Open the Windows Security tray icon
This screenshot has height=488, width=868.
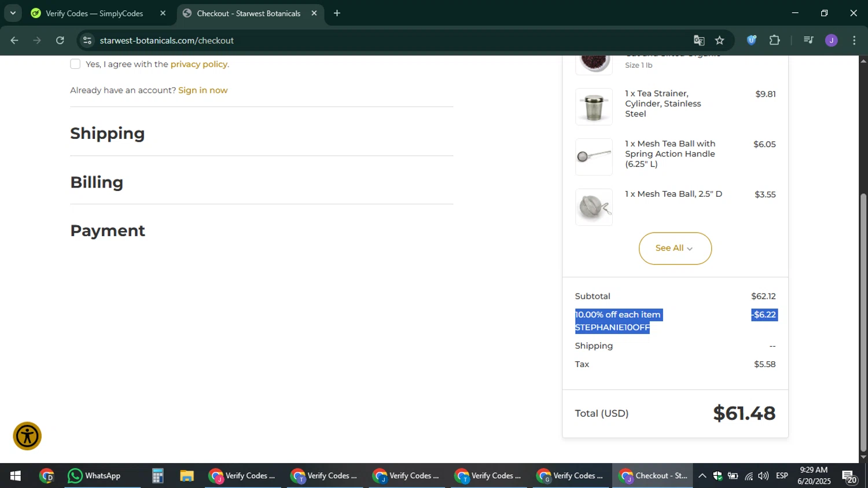pyautogui.click(x=718, y=476)
